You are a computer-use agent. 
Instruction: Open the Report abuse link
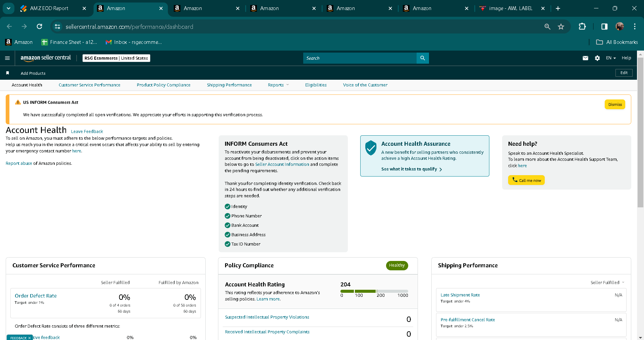tap(19, 163)
